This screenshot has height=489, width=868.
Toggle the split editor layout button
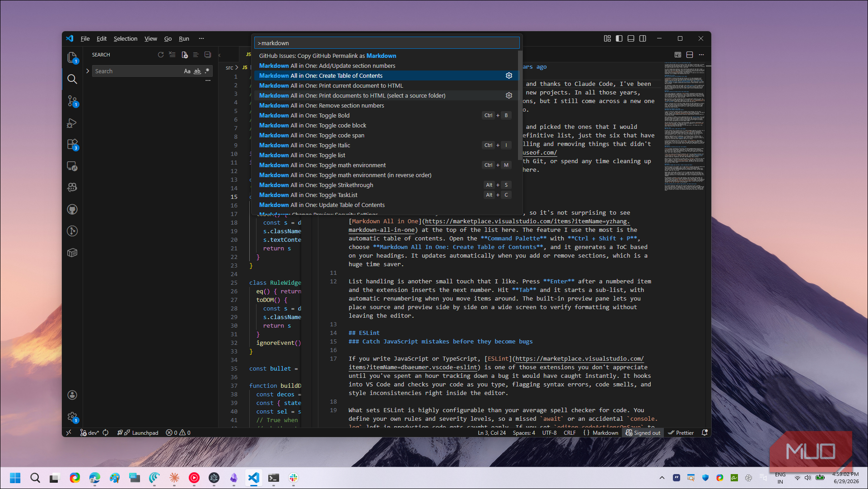(x=690, y=55)
